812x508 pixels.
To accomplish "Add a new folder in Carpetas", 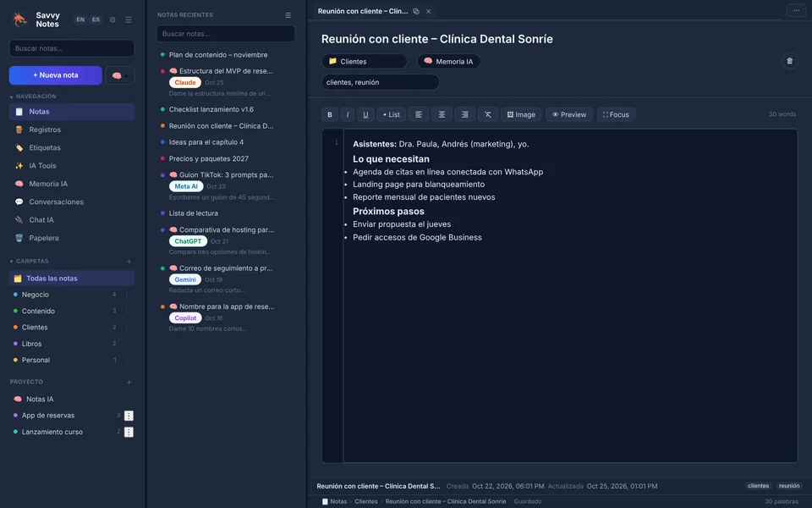I will [x=129, y=262].
